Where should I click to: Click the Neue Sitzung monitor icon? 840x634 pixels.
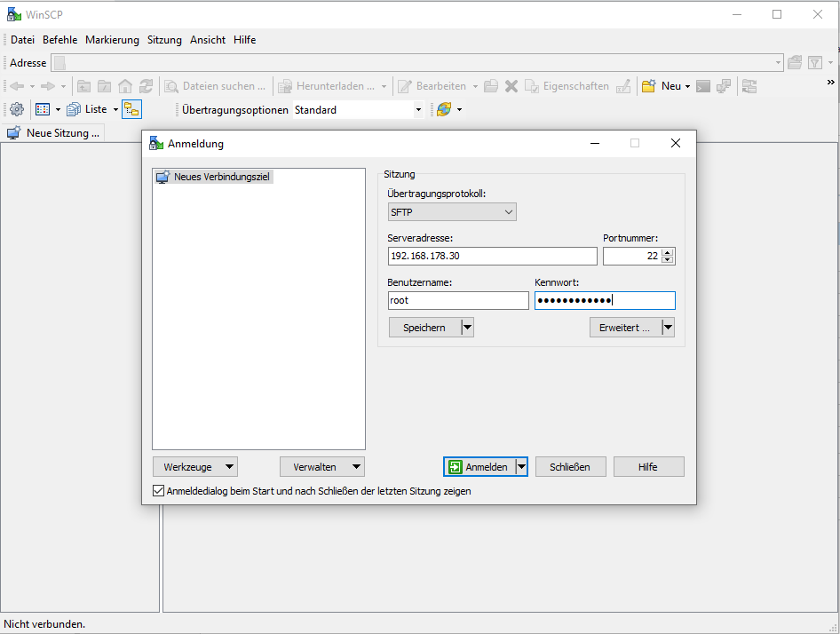point(13,133)
